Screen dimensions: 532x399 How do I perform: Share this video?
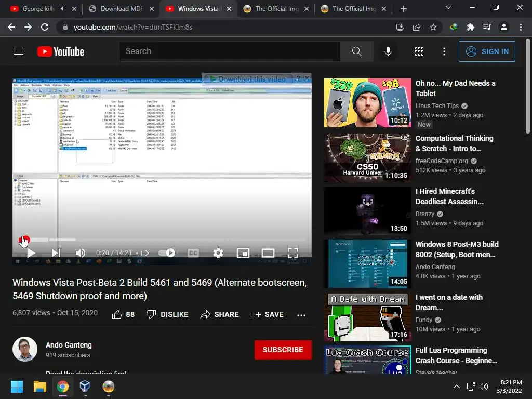pyautogui.click(x=220, y=314)
